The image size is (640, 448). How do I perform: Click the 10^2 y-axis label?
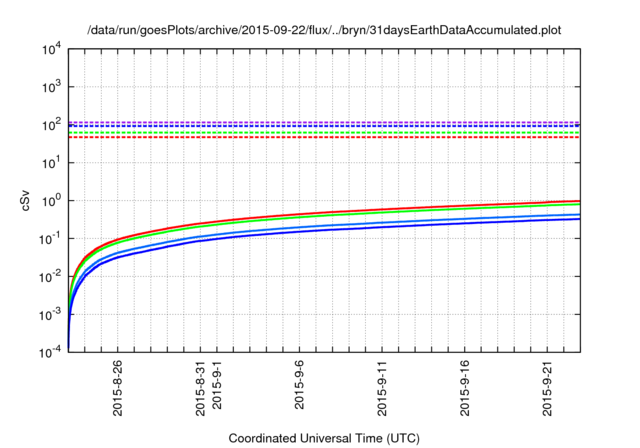point(52,125)
